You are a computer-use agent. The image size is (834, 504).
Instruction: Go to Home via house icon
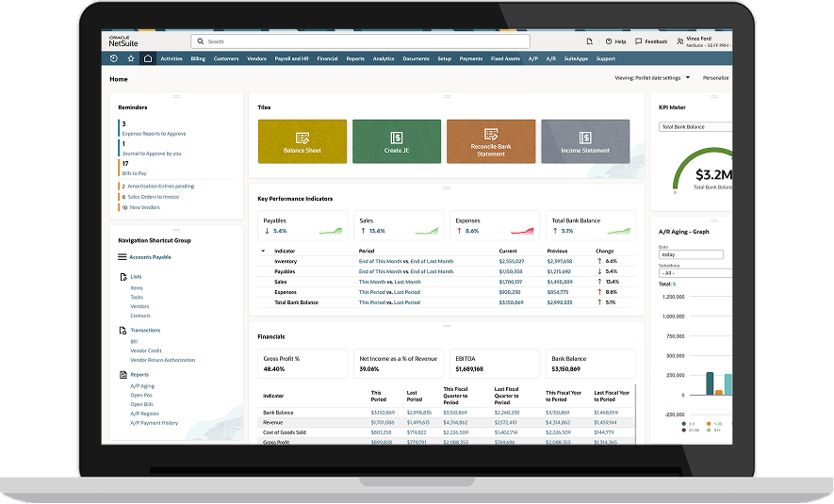147,58
